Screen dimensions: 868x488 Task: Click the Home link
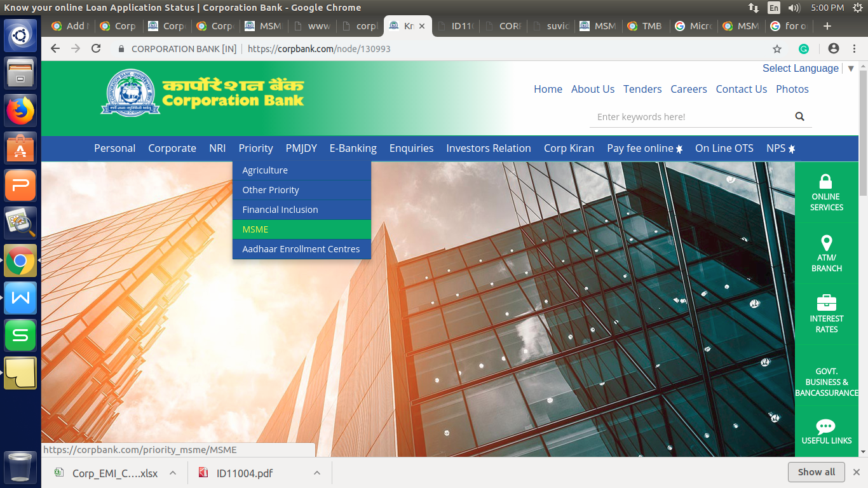(548, 89)
